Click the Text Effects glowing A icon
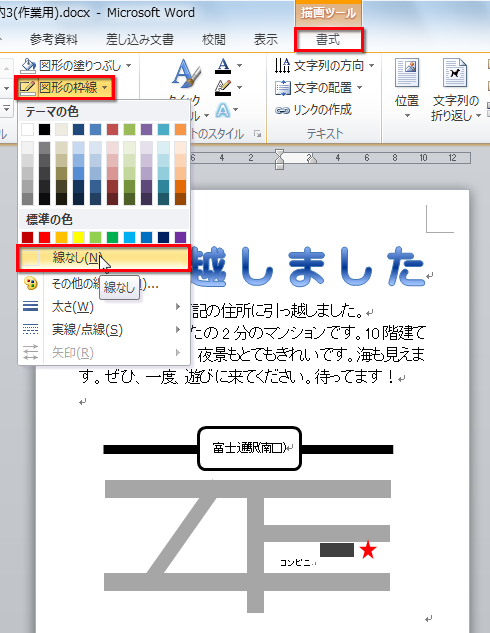Viewport: 490px width, 633px height. [x=223, y=110]
